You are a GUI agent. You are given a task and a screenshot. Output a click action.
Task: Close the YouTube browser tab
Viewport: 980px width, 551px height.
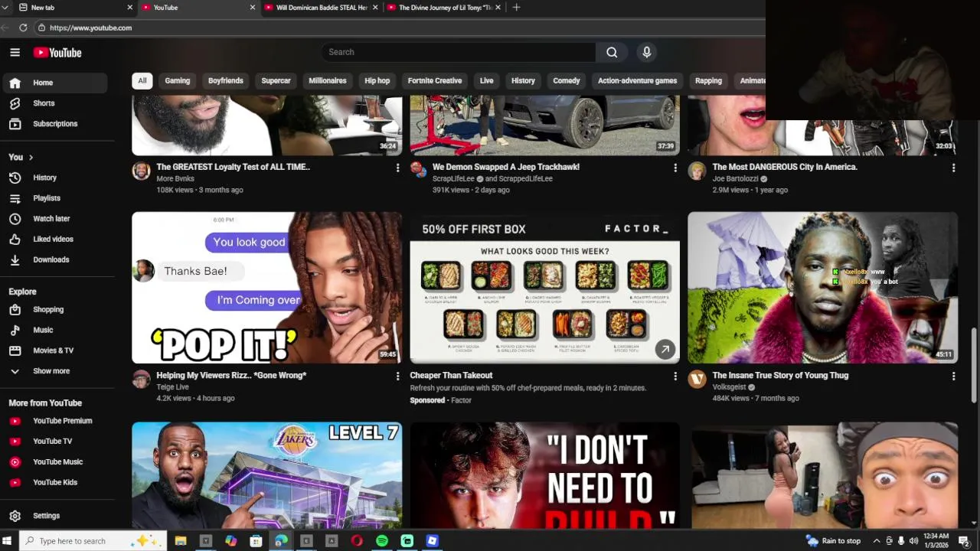[253, 8]
